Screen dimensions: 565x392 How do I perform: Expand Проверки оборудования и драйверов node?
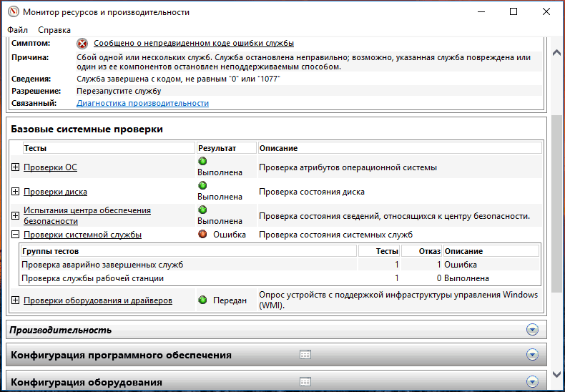(x=16, y=300)
